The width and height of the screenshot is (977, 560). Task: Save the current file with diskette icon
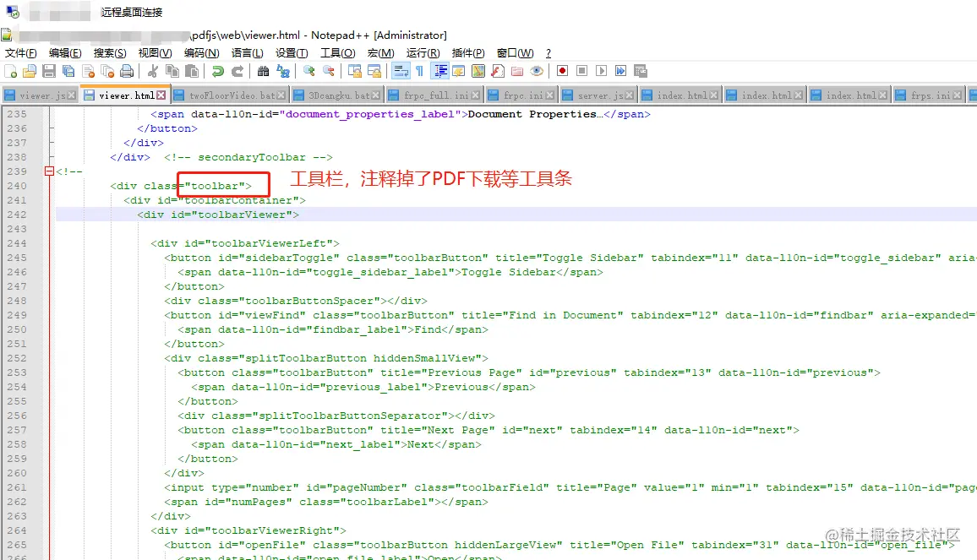(x=49, y=71)
